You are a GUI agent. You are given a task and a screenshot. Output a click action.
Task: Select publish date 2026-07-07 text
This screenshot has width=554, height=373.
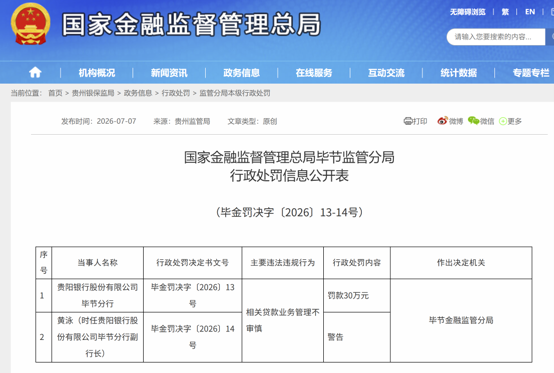pyautogui.click(x=116, y=121)
